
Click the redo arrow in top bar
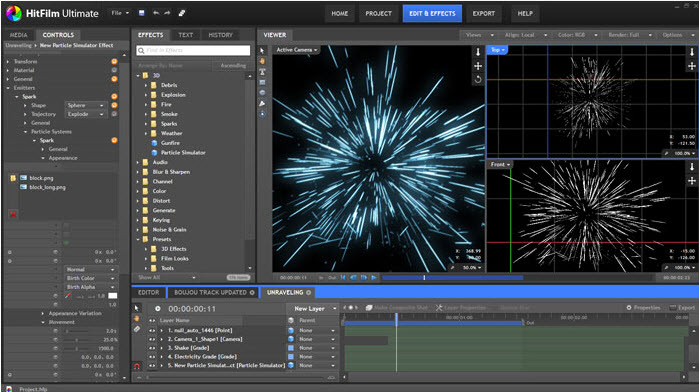tap(167, 13)
